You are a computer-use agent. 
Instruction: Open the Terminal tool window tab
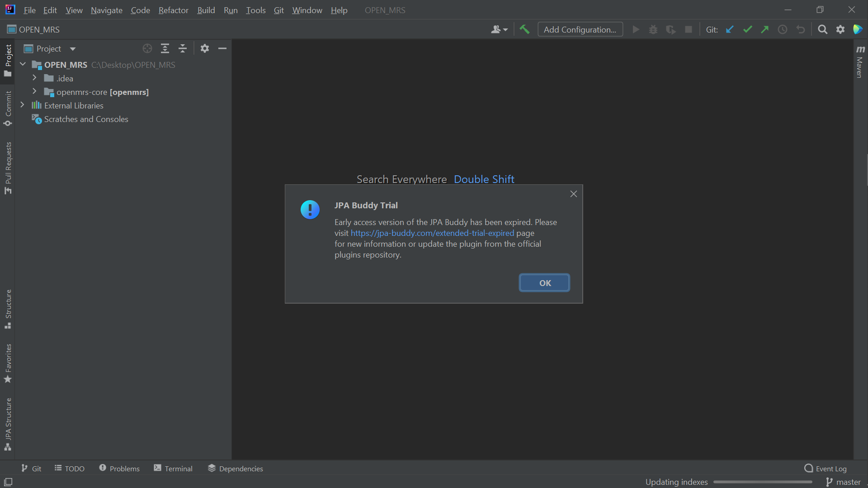pos(173,469)
